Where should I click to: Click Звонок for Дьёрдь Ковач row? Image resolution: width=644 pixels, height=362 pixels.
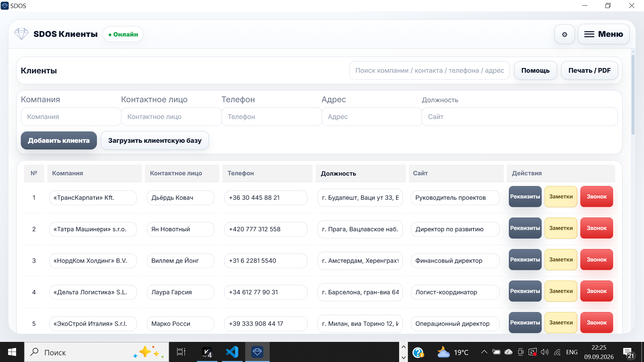(x=596, y=196)
